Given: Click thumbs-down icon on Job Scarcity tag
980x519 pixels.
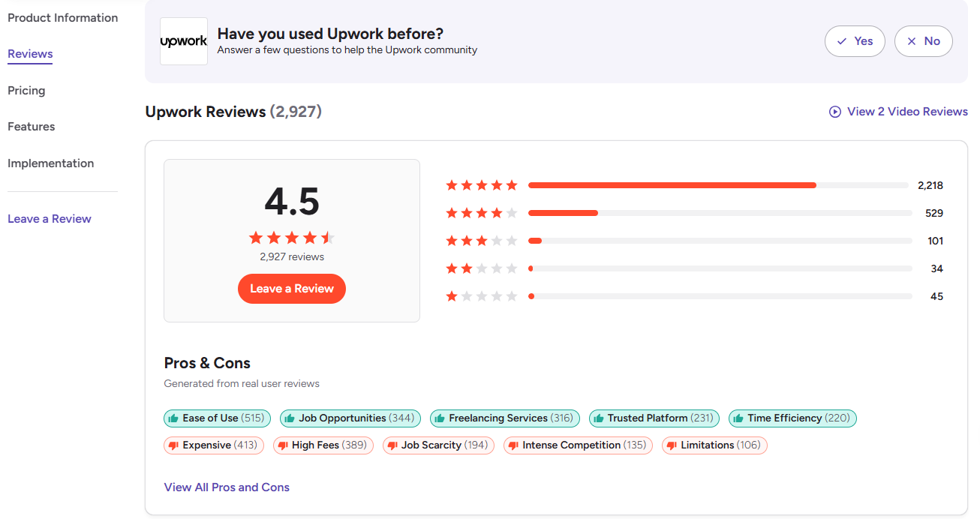Looking at the screenshot, I should pos(392,445).
